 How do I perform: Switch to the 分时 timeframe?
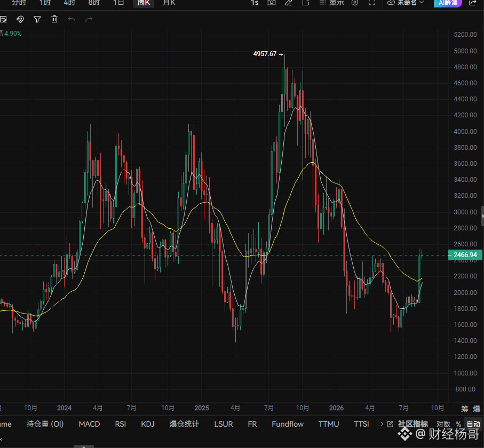(19, 3)
